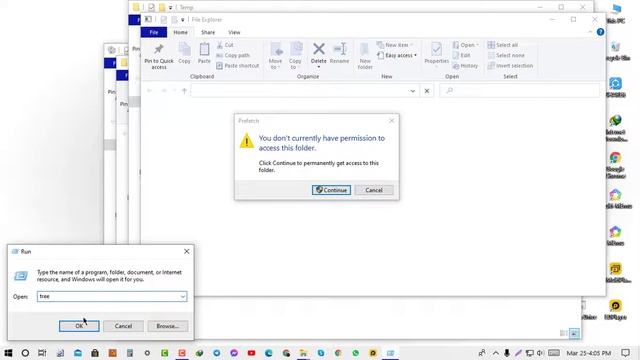Expand the Open dropdown in ribbon
The width and height of the screenshot is (640, 360).
tap(466, 45)
